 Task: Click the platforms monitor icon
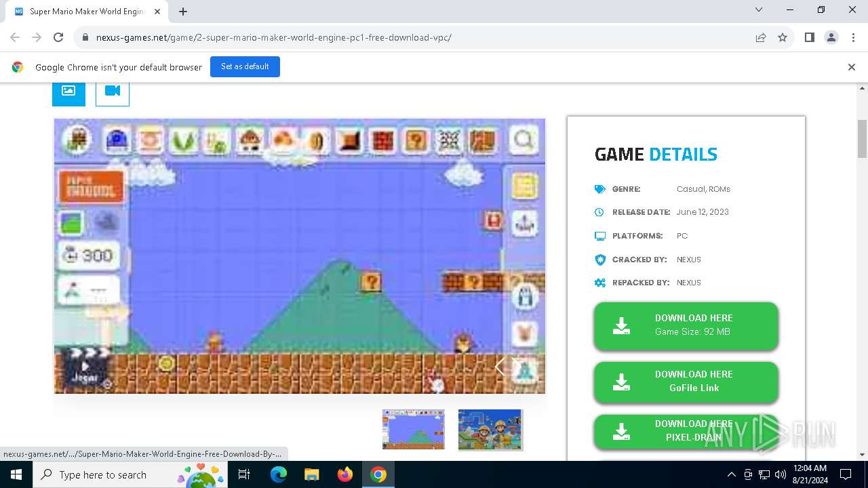pyautogui.click(x=599, y=236)
